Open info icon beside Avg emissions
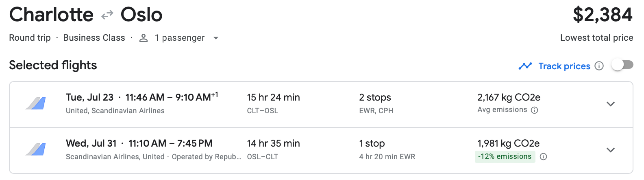644x180 pixels. (535, 110)
